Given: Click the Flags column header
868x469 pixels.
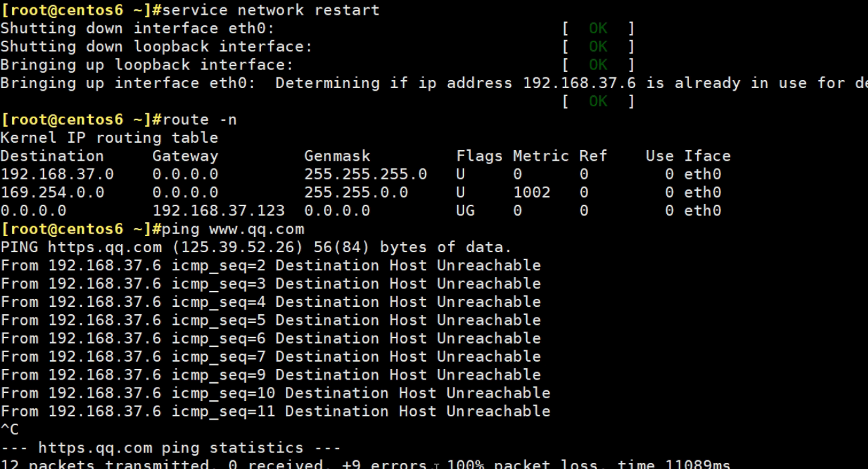Looking at the screenshot, I should pyautogui.click(x=479, y=156).
